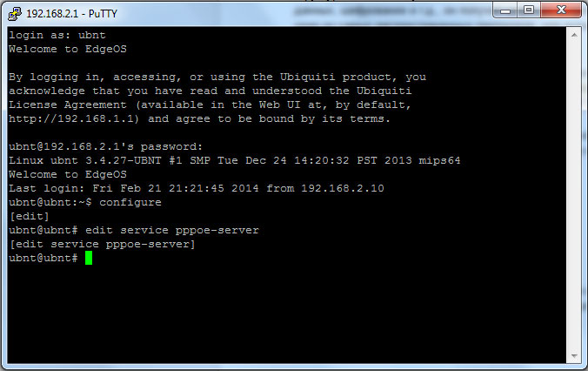Click the title bar text '192.168.2.1 - PuTTY'
This screenshot has height=371, width=588.
click(x=70, y=10)
